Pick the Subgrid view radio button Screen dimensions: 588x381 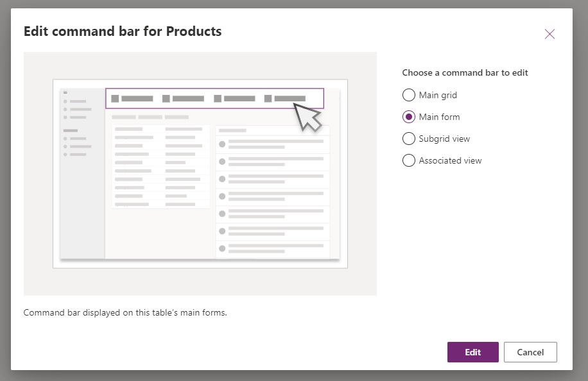[x=408, y=139]
